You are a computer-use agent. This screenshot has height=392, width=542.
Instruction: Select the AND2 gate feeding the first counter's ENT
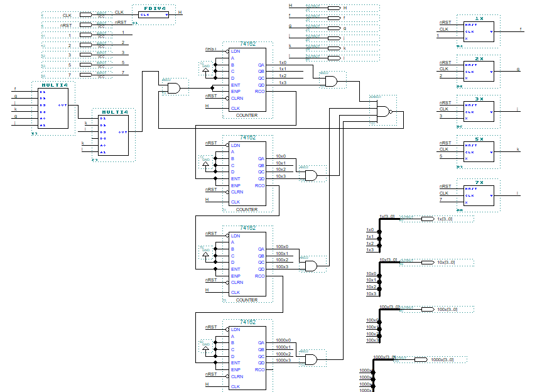(x=174, y=88)
